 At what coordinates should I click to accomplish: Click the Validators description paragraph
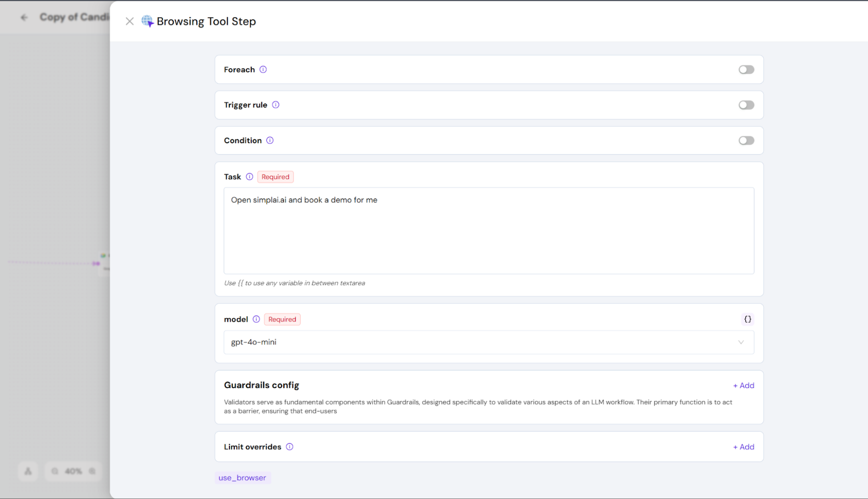click(478, 407)
